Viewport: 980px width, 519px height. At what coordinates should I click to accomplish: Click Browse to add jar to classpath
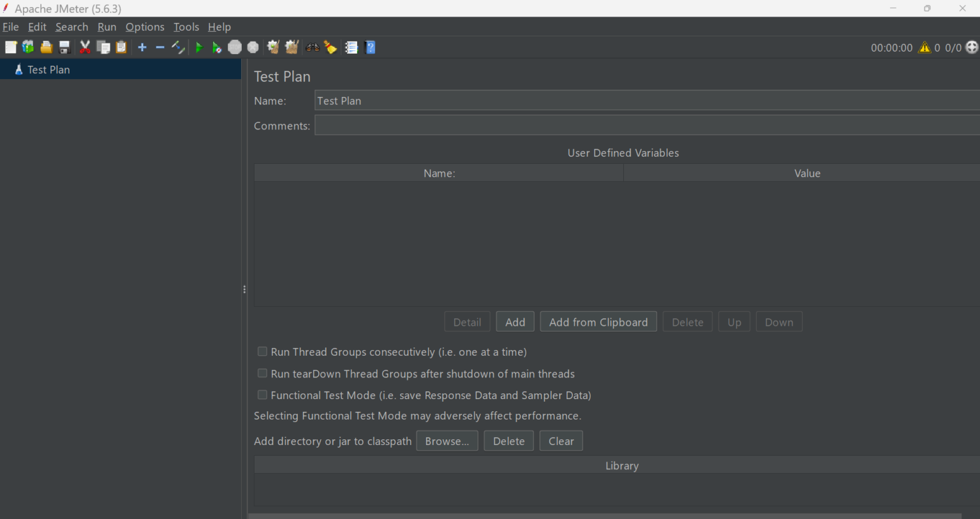click(x=447, y=441)
